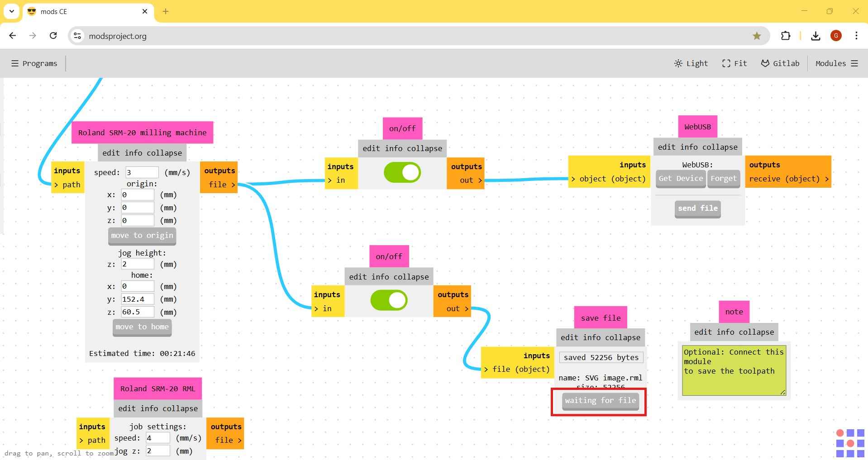Click the Roland SRM-20 RML speed field

tap(158, 438)
